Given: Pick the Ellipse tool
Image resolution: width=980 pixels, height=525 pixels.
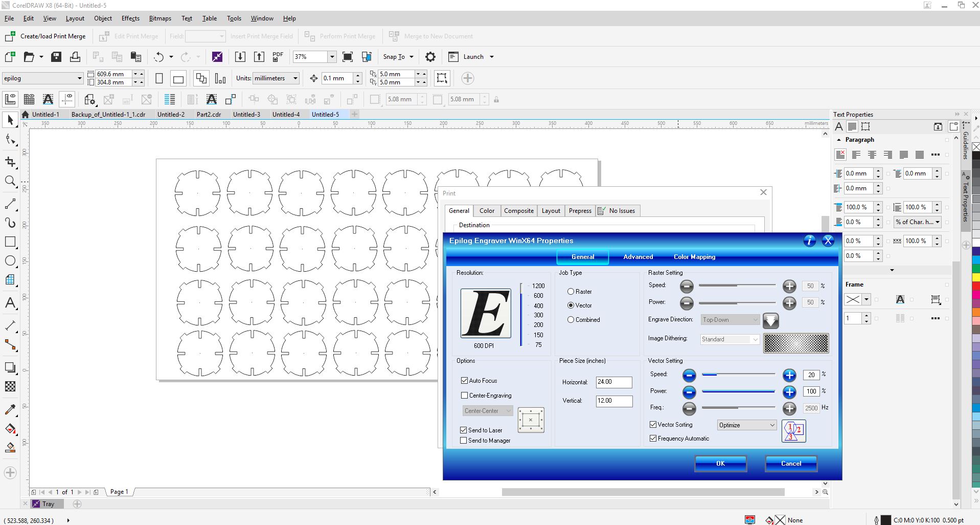Looking at the screenshot, I should pos(10,261).
